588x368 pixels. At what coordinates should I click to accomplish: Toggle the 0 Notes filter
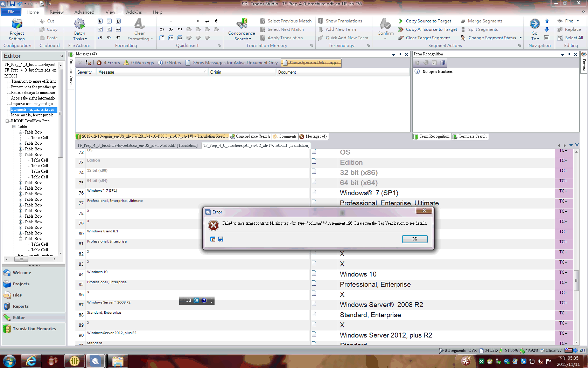coord(169,63)
